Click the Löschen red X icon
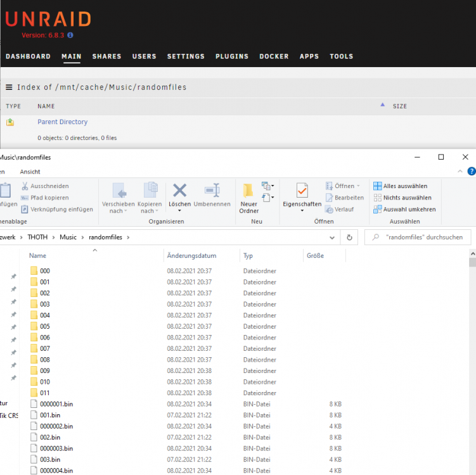Image resolution: width=476 pixels, height=475 pixels. (x=180, y=191)
